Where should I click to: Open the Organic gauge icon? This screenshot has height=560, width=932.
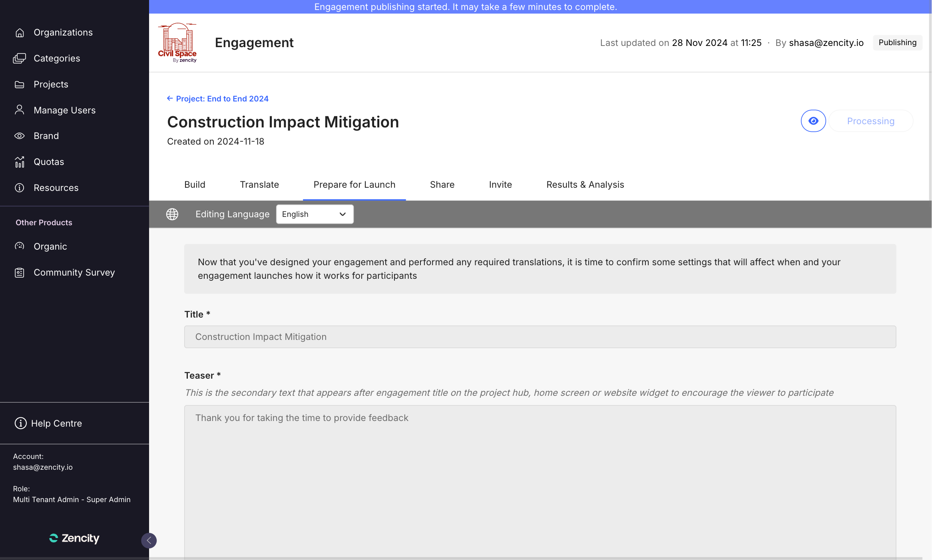click(x=20, y=246)
